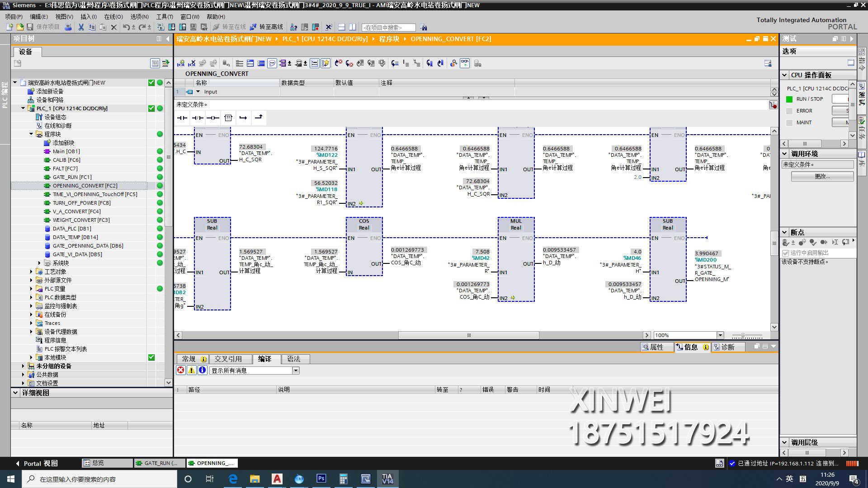Click the search in project binoculars icon
The width and height of the screenshot is (868, 488).
pyautogui.click(x=423, y=27)
